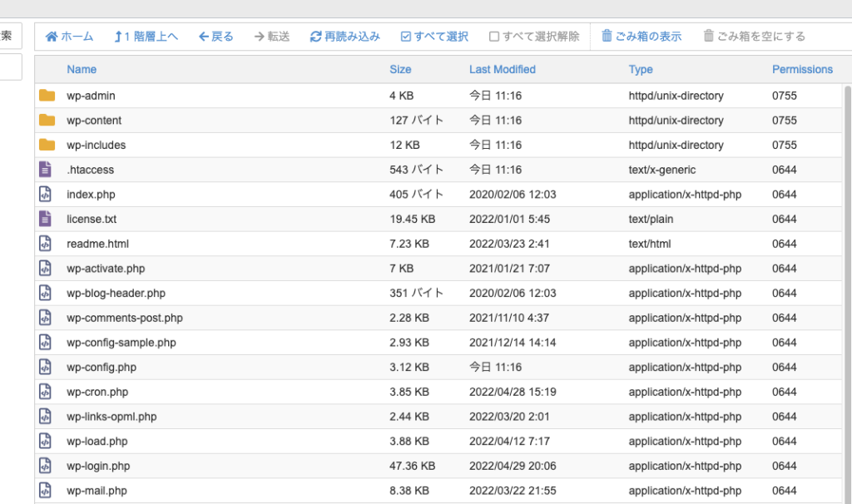Image resolution: width=852 pixels, height=504 pixels.
Task: Click the 転送 (forward) button
Action: [272, 37]
